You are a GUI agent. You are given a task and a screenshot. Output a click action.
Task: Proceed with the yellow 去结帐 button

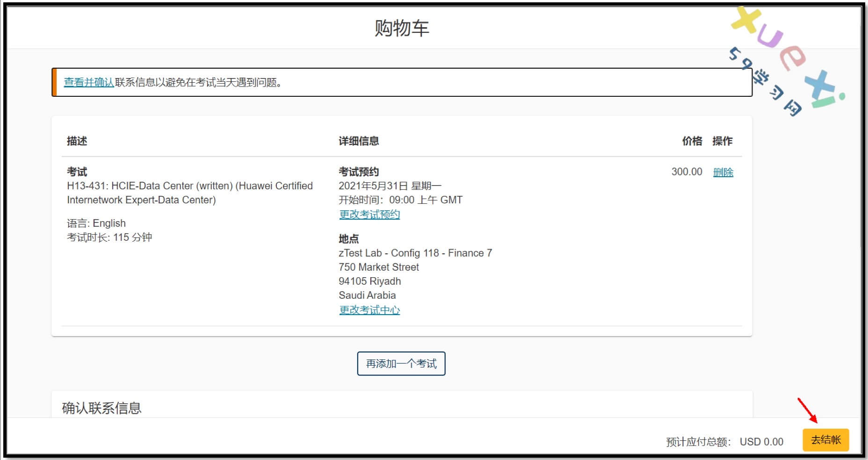click(x=825, y=440)
